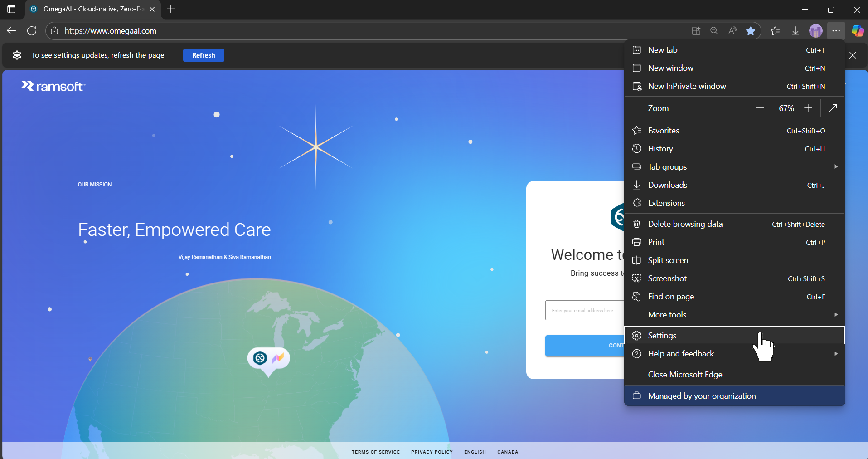Click the settings gear on the update banner

point(17,55)
